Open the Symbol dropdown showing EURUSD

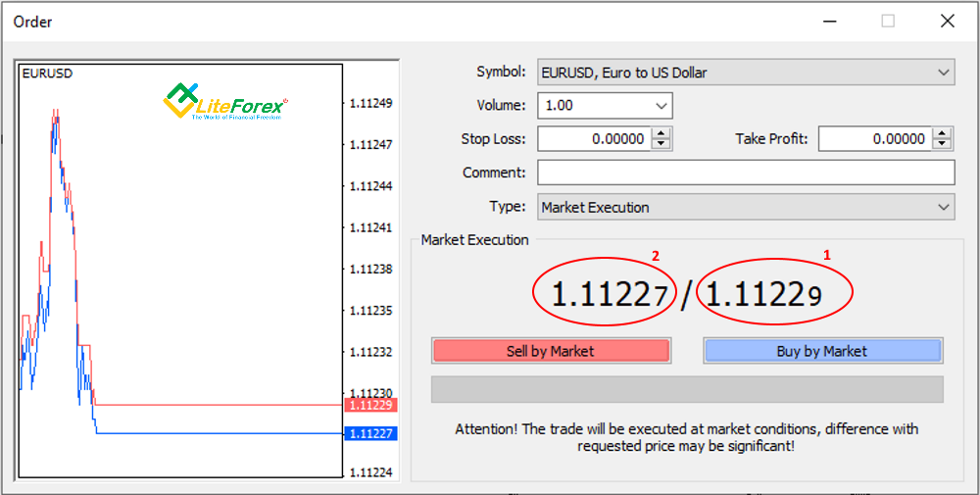746,73
